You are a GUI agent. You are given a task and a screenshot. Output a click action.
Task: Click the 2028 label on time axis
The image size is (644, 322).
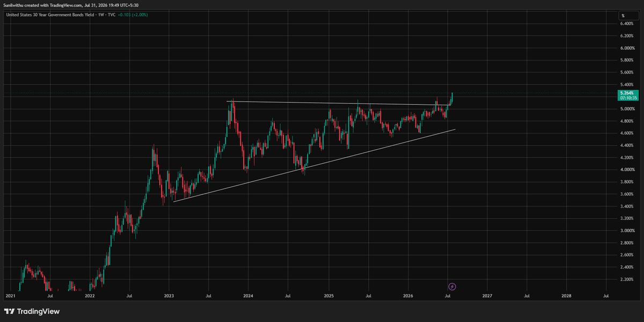[567, 295]
